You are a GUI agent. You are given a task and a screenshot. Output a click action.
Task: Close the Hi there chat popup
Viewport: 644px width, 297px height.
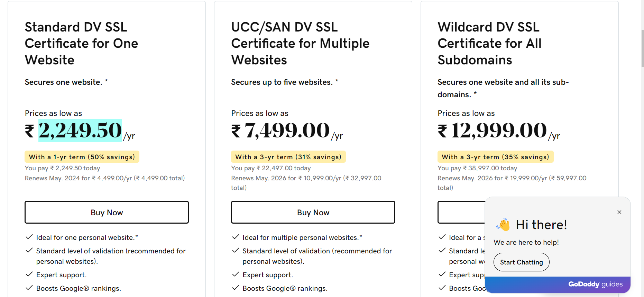click(619, 212)
